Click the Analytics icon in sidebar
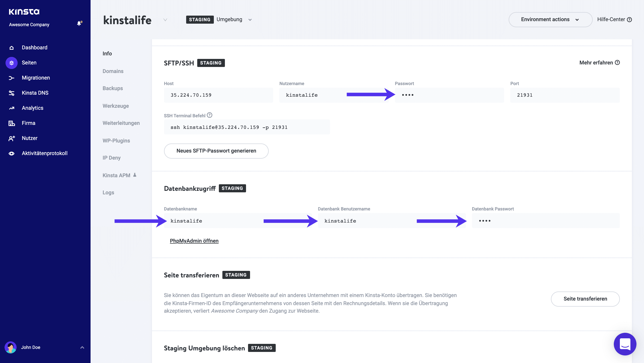 (12, 107)
